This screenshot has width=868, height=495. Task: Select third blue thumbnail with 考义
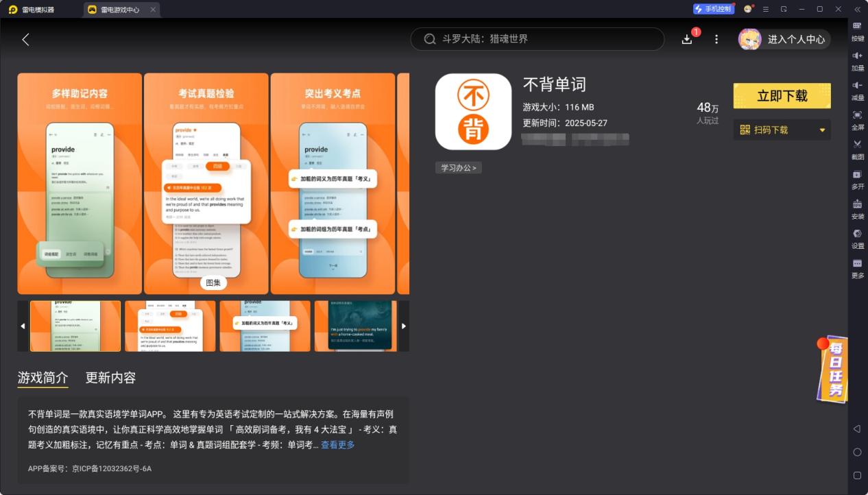[x=265, y=326]
